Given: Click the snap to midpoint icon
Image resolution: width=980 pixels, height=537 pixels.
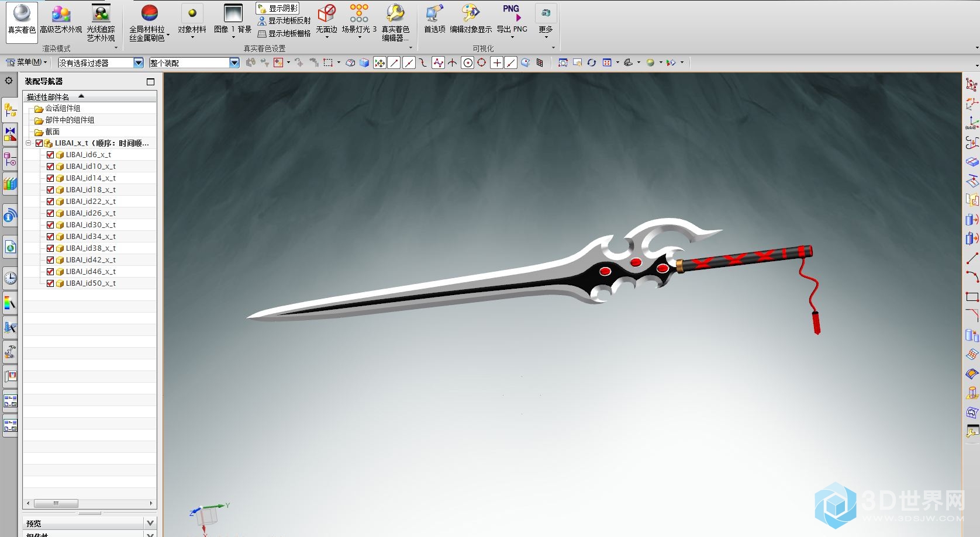Looking at the screenshot, I should coord(409,63).
